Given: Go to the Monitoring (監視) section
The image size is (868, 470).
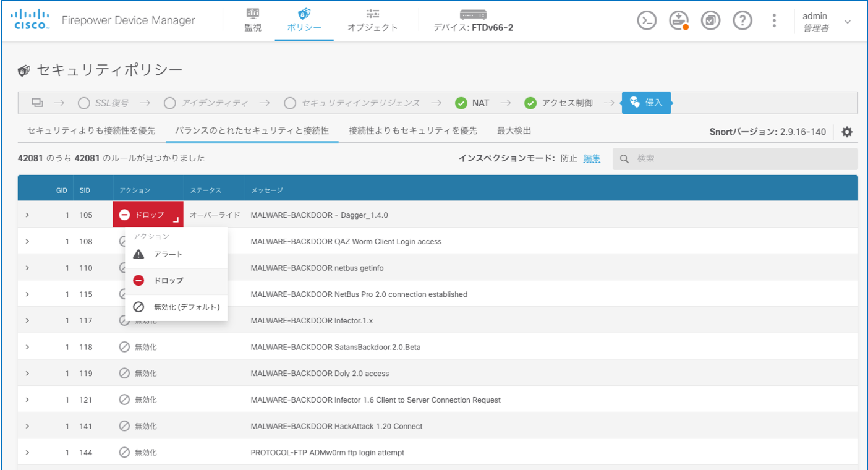Looking at the screenshot, I should 253,20.
